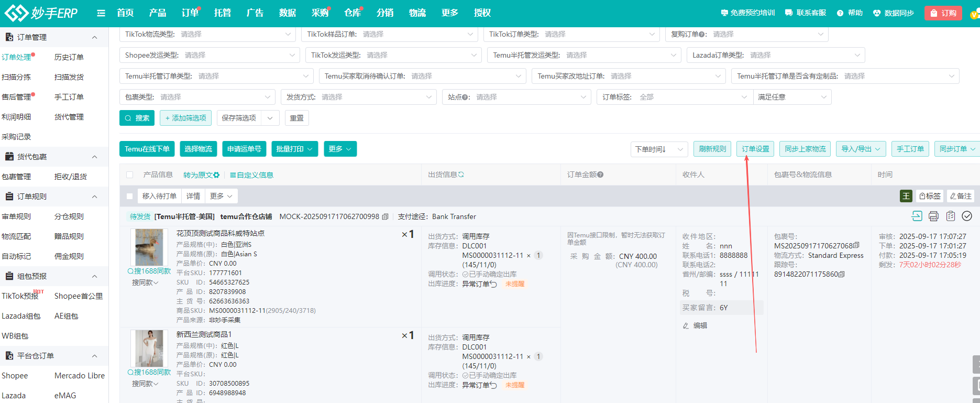Copy tracking number 8914822071175860
The image size is (980, 403).
coord(841,274)
